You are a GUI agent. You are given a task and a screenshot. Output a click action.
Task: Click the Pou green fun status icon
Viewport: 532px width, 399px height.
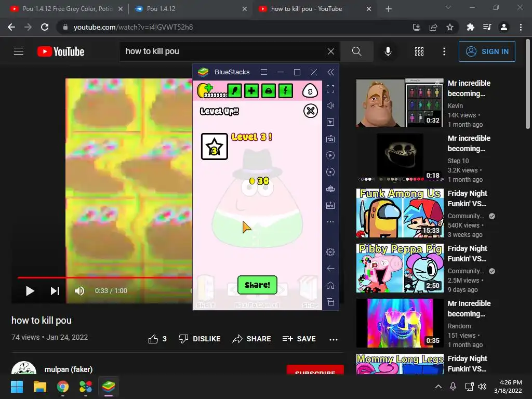click(269, 90)
